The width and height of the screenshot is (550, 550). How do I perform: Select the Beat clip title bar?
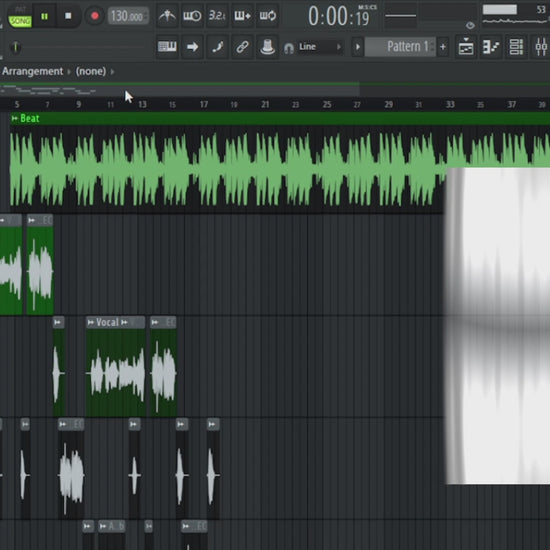point(280,119)
